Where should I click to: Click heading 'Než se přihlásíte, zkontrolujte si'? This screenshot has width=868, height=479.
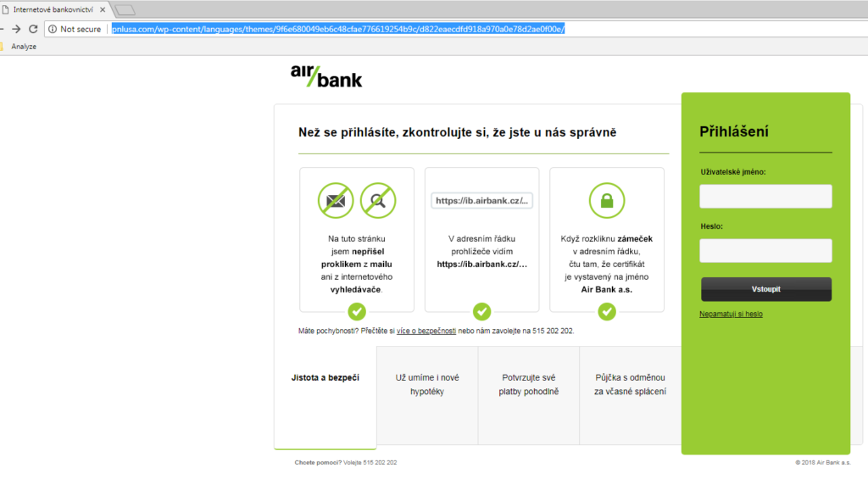[457, 132]
